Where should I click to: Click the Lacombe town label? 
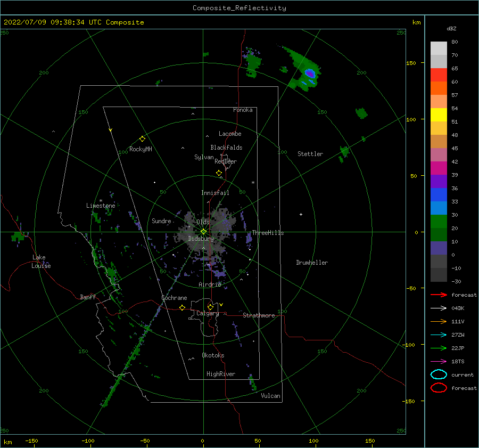click(x=230, y=134)
